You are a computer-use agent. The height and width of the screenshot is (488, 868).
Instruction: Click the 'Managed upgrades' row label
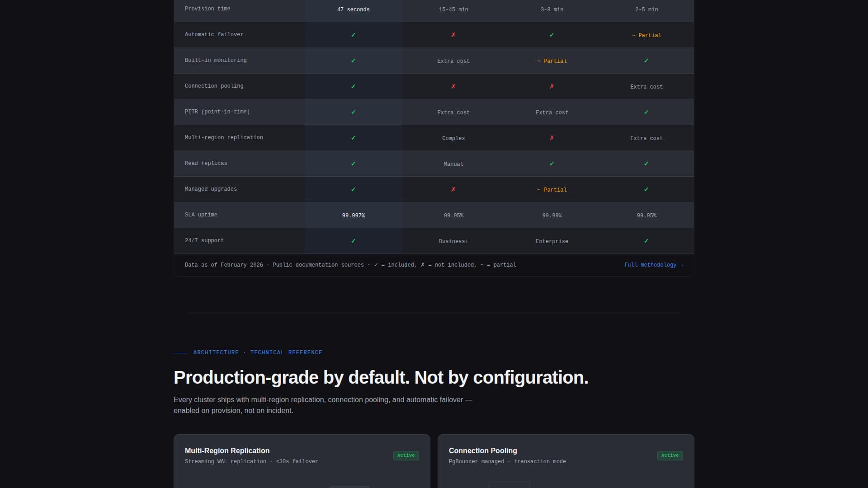(x=211, y=189)
